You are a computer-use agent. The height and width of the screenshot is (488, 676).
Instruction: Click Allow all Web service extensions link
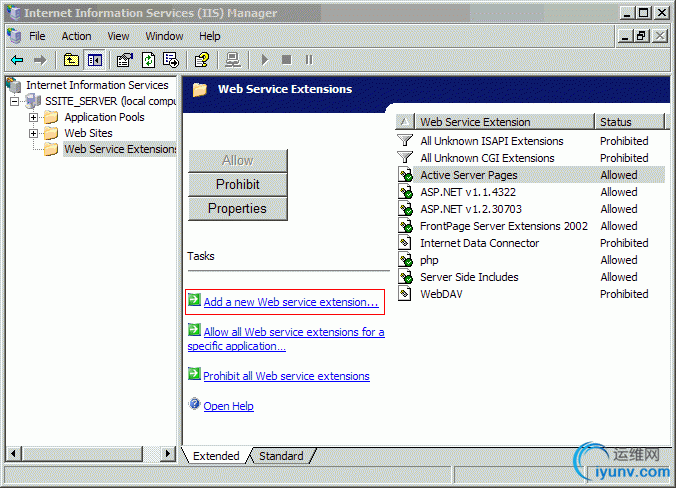[286, 339]
